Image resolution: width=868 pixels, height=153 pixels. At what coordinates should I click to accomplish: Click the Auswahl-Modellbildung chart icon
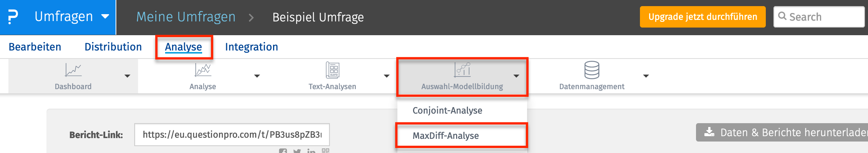pos(462,70)
